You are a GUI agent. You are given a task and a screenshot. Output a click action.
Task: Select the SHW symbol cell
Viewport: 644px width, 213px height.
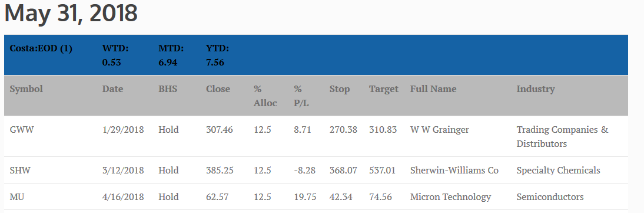pos(20,171)
